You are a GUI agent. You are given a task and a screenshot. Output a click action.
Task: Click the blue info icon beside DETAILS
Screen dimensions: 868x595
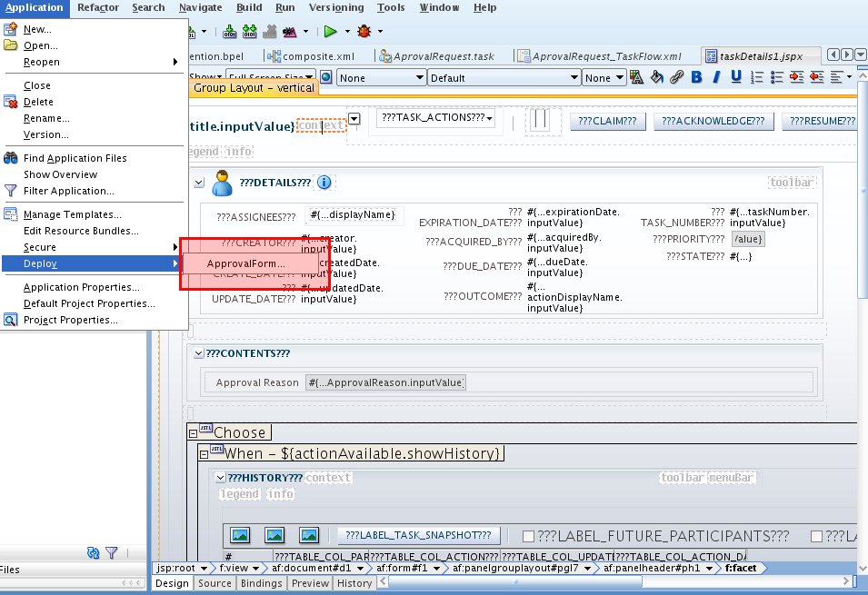[x=324, y=183]
